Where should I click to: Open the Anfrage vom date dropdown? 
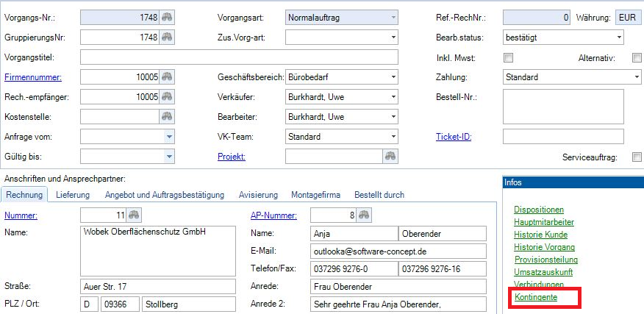[x=169, y=136]
